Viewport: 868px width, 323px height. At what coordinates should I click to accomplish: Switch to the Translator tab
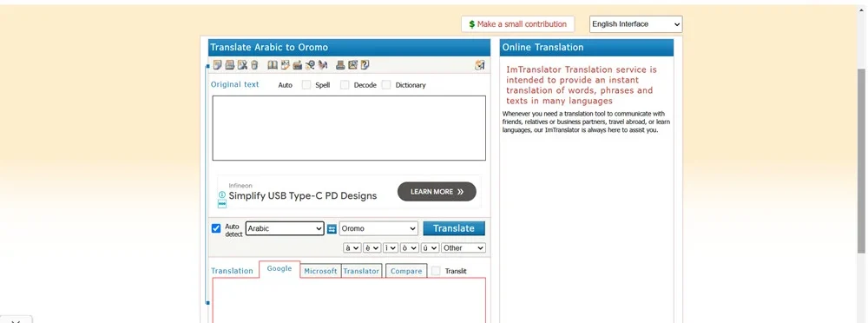point(361,271)
